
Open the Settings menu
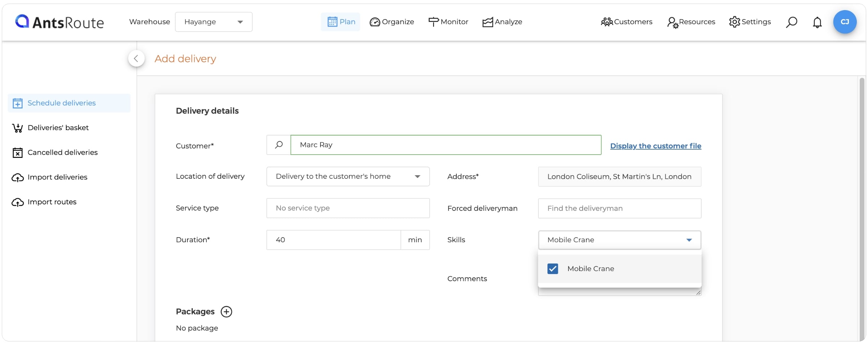click(x=750, y=22)
